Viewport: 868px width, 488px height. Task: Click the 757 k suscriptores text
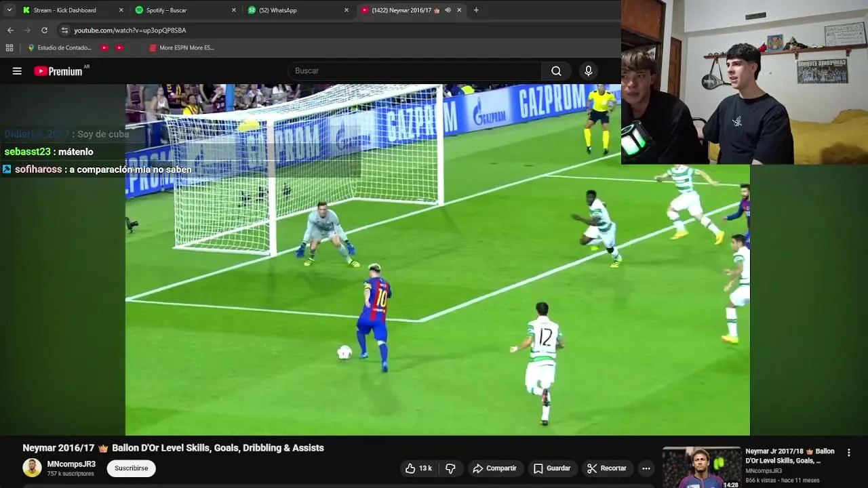tap(71, 474)
